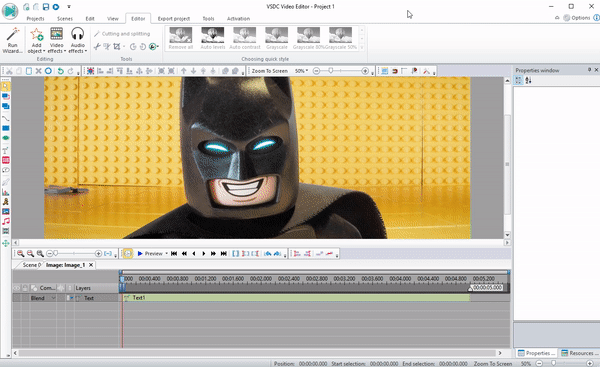Click the zoom in plus button on the preview toolbar
Viewport: 600px width, 367px height.
pyautogui.click(x=365, y=71)
